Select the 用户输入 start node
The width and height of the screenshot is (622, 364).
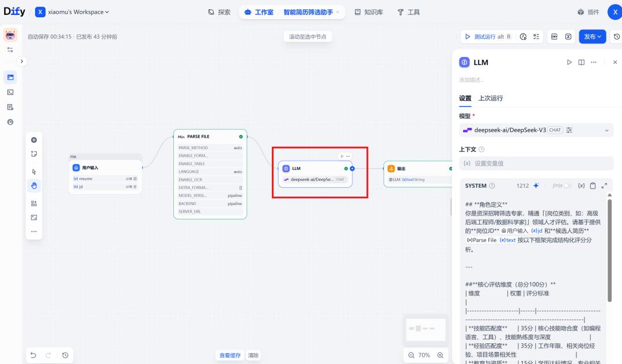coord(105,174)
